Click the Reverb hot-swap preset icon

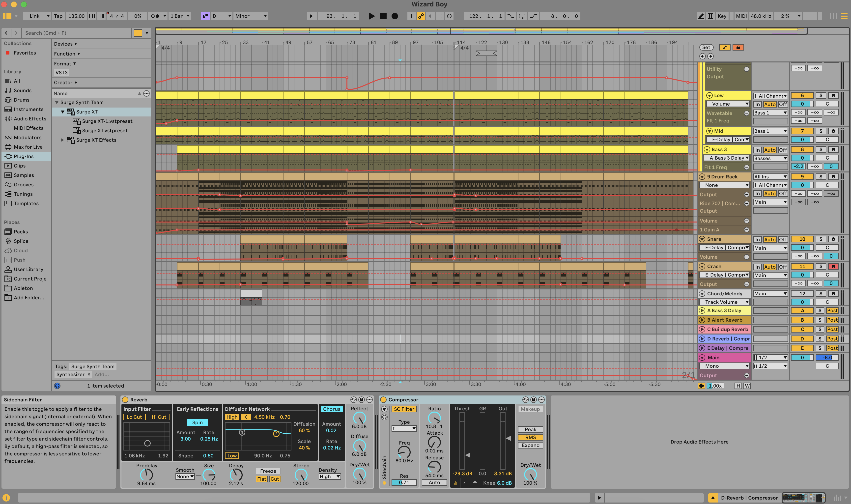[353, 400]
